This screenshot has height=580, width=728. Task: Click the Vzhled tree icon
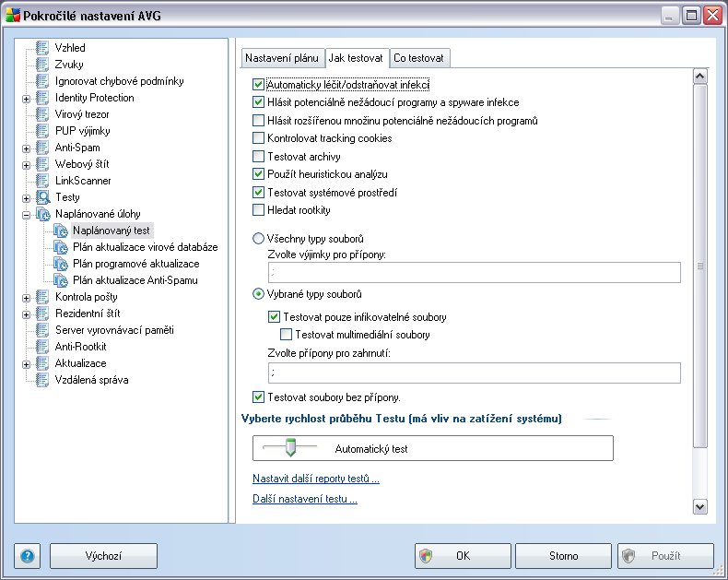[42, 47]
